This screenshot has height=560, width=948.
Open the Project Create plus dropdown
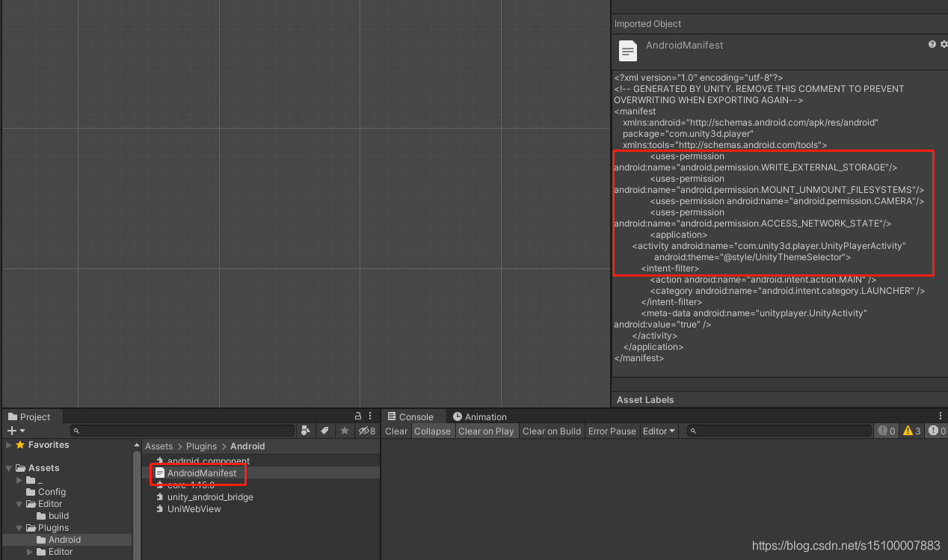[16, 431]
